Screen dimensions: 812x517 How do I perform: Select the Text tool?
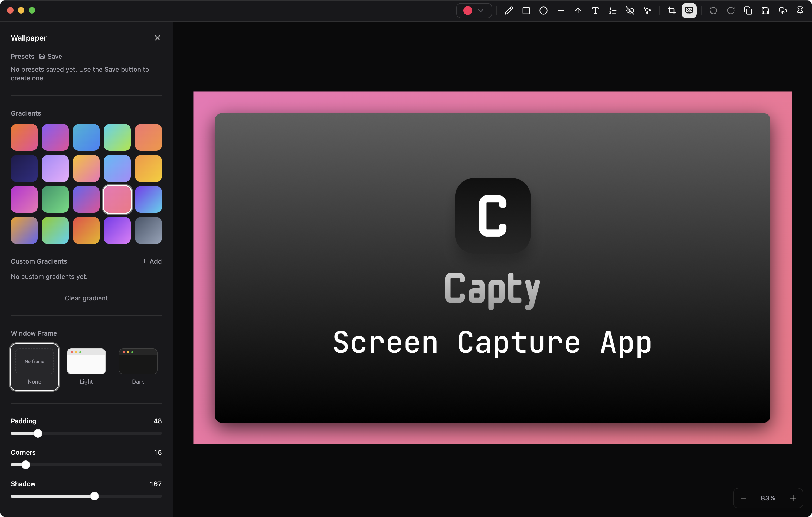[x=595, y=11]
